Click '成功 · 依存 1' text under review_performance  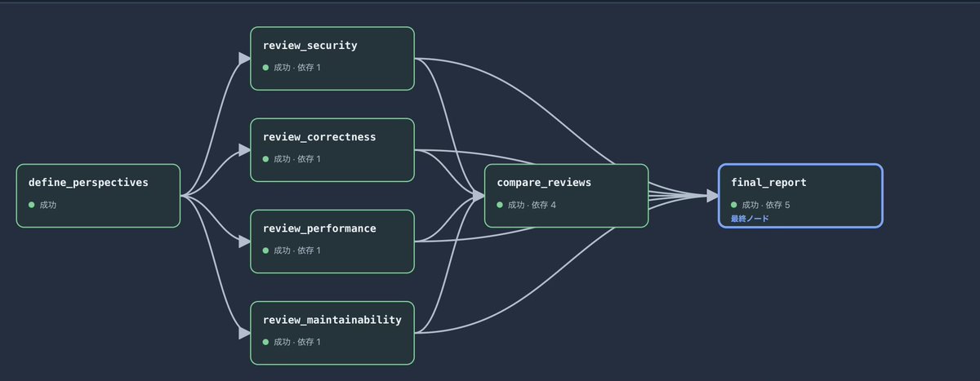[x=297, y=250]
